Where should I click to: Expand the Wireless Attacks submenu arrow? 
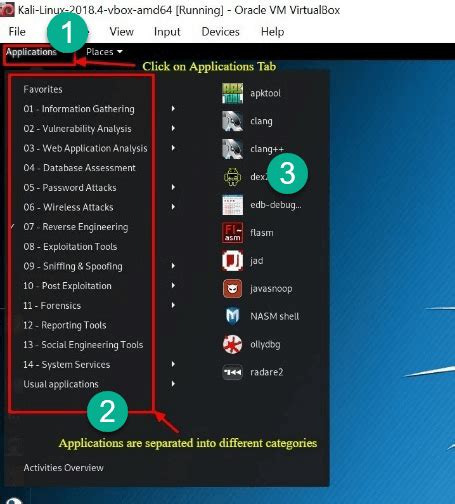coord(173,207)
